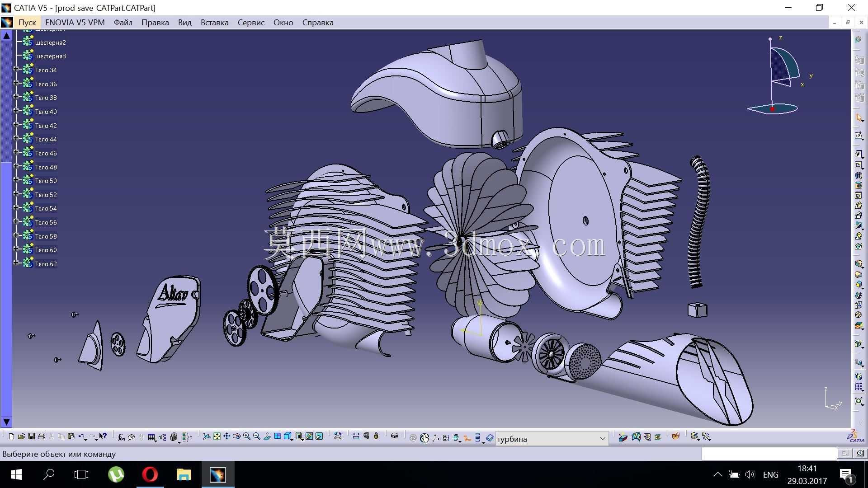This screenshot has width=868, height=488.
Task: Open the Design Table icon
Action: pos(151,437)
